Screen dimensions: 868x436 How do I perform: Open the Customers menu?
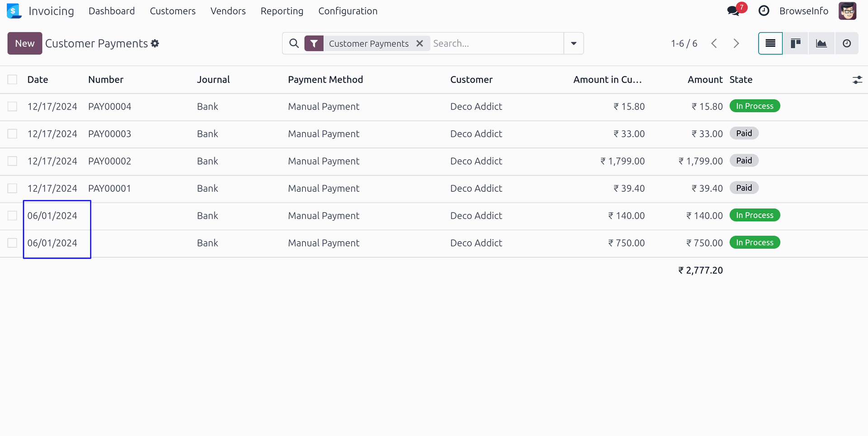point(173,11)
